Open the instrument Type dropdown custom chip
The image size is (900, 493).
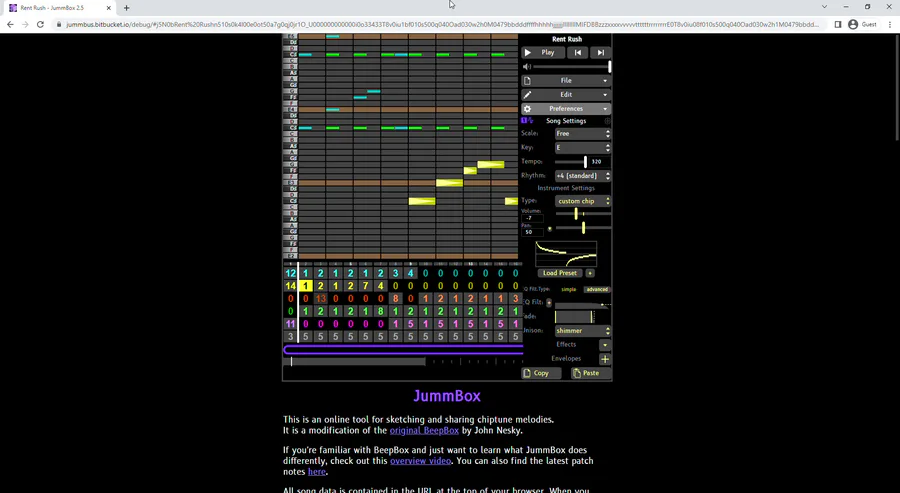click(x=583, y=201)
